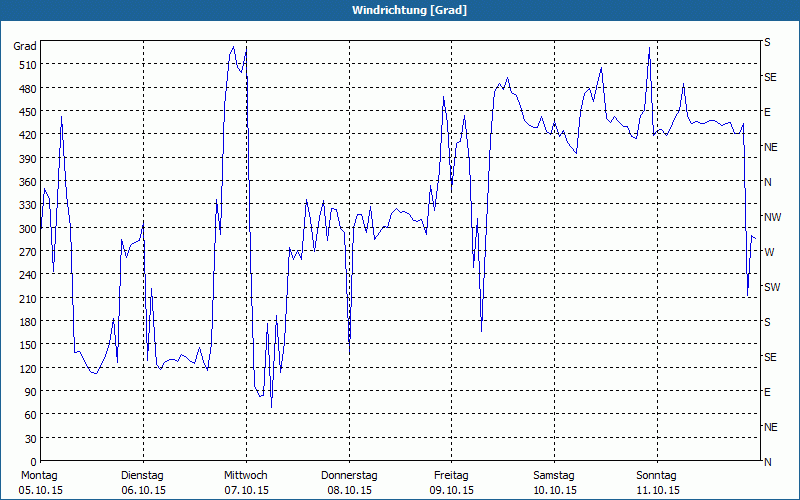800x500 pixels.
Task: Click the 180 y-axis tick label
Action: (28, 322)
